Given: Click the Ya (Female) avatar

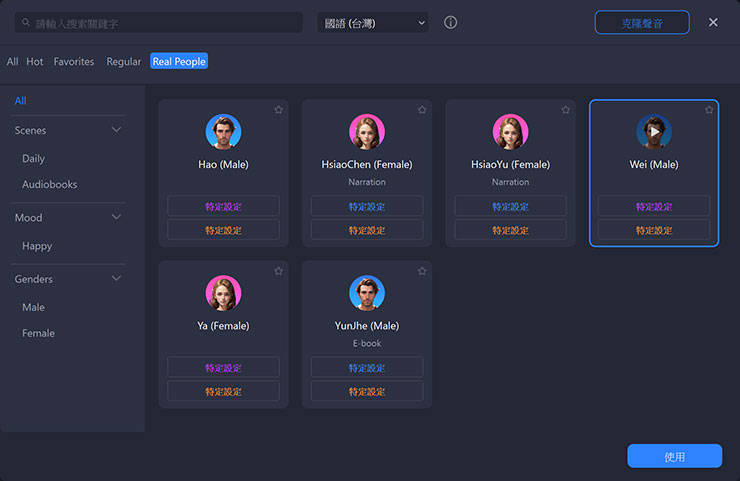Looking at the screenshot, I should [223, 293].
